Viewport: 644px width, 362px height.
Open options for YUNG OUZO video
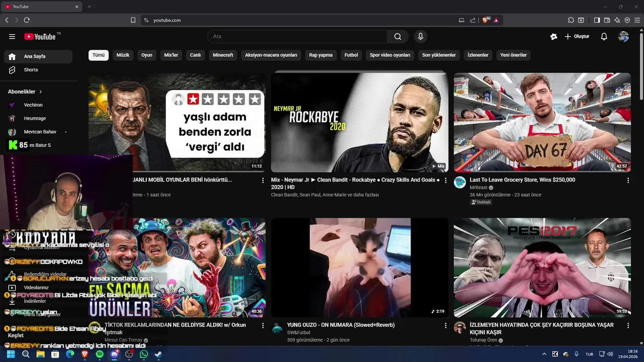pyautogui.click(x=445, y=325)
